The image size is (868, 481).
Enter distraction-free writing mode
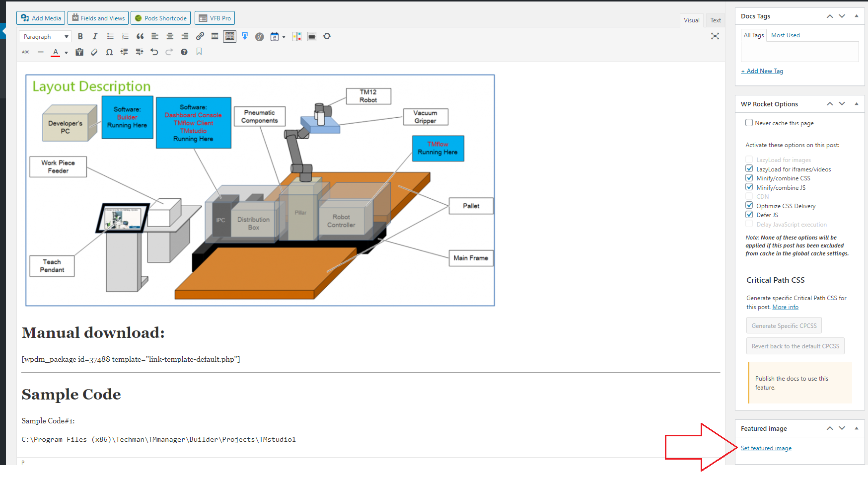pyautogui.click(x=715, y=36)
